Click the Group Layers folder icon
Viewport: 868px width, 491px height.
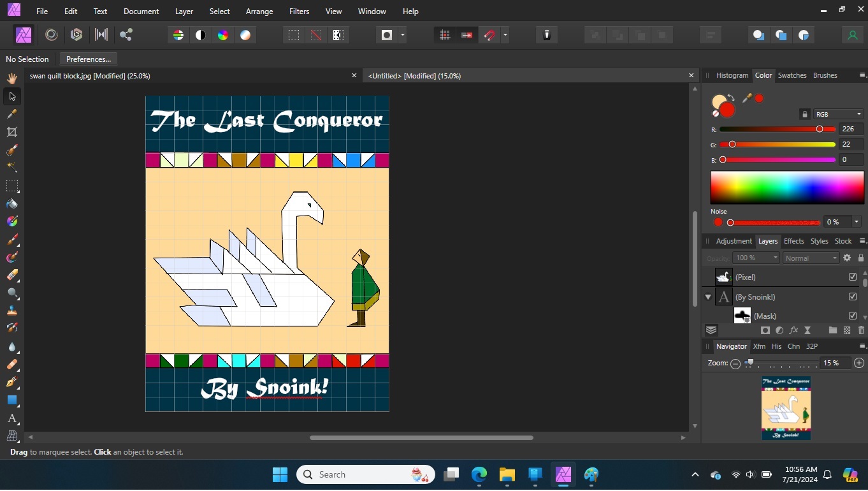click(833, 330)
